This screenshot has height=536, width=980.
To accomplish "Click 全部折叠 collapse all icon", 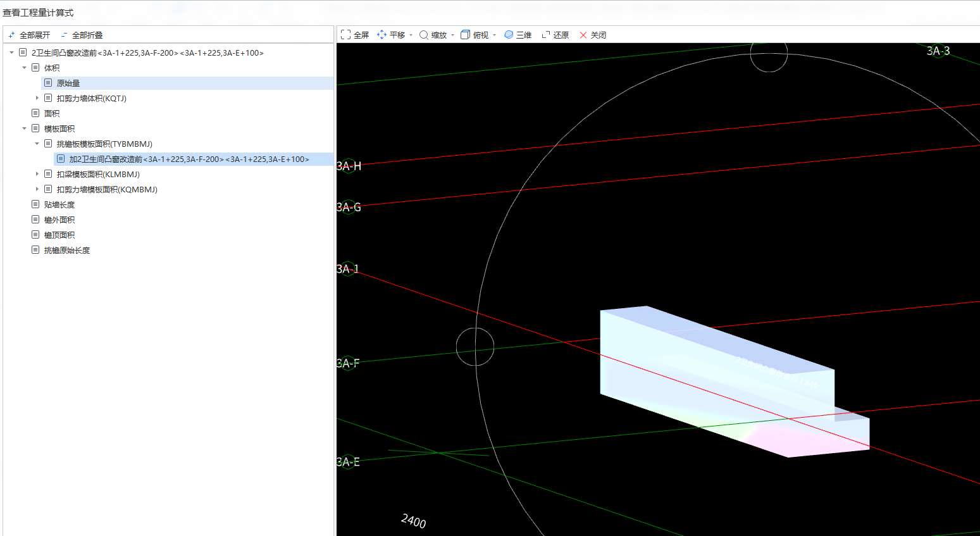I will (64, 35).
